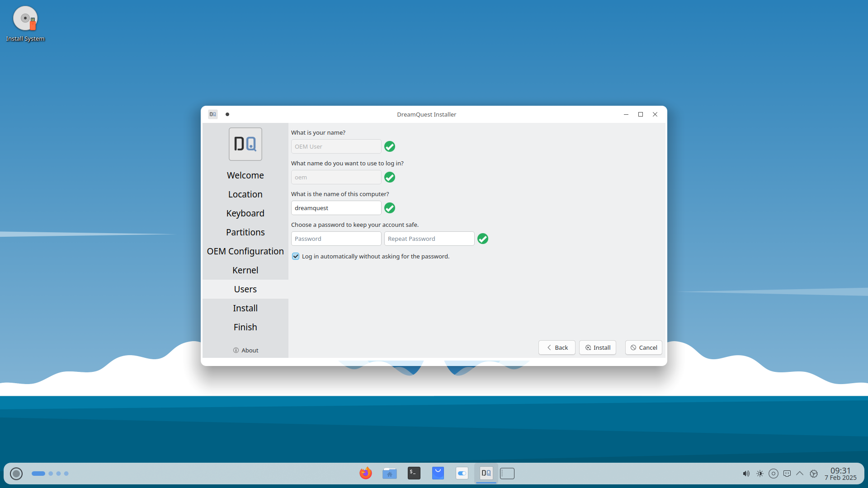Click the empty window icon in taskbar

(x=507, y=474)
